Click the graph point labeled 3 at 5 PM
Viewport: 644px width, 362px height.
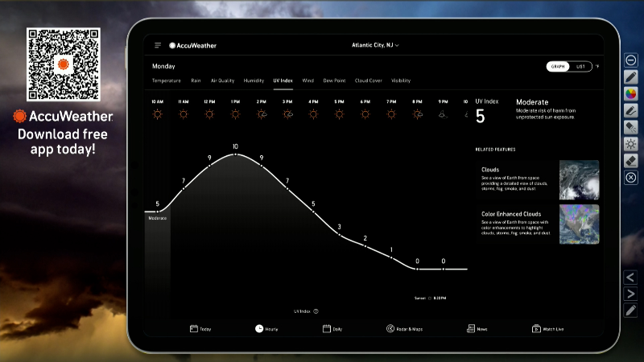339,234
